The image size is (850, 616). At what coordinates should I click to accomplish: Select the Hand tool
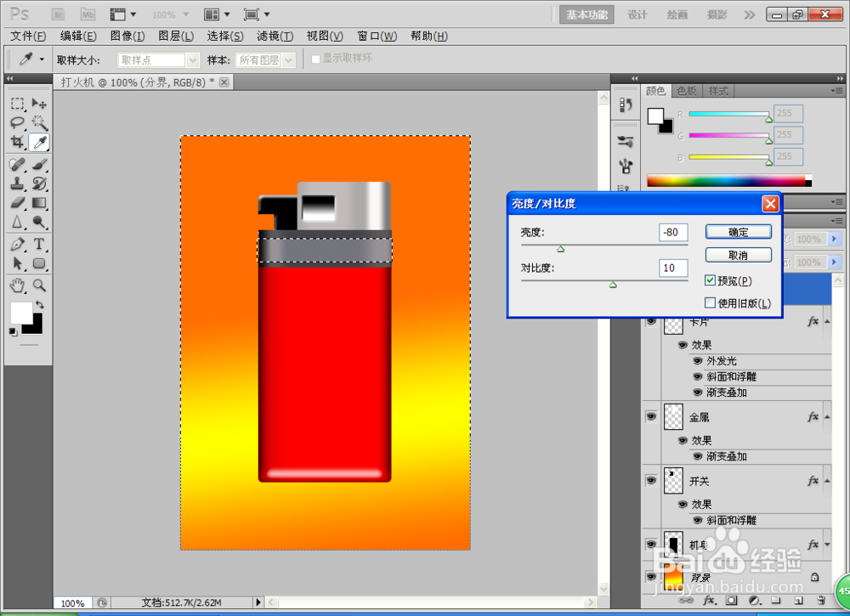[x=17, y=285]
